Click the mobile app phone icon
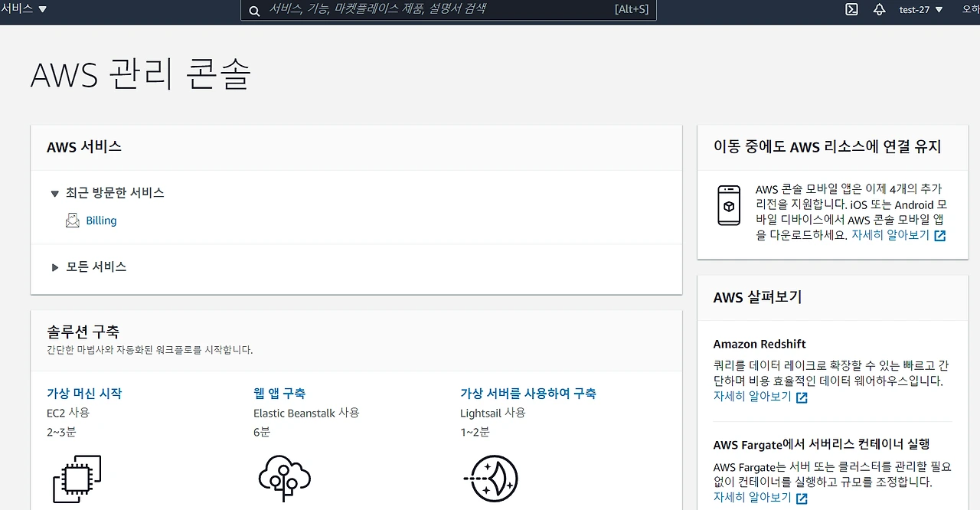This screenshot has height=510, width=980. pos(729,205)
